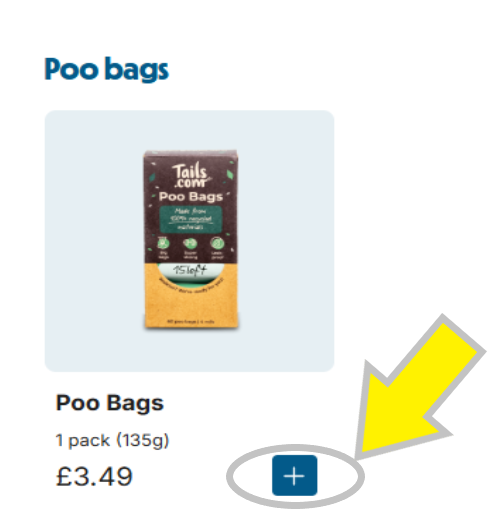Click the orange lower part of the box
The width and height of the screenshot is (492, 520).
coord(191,308)
